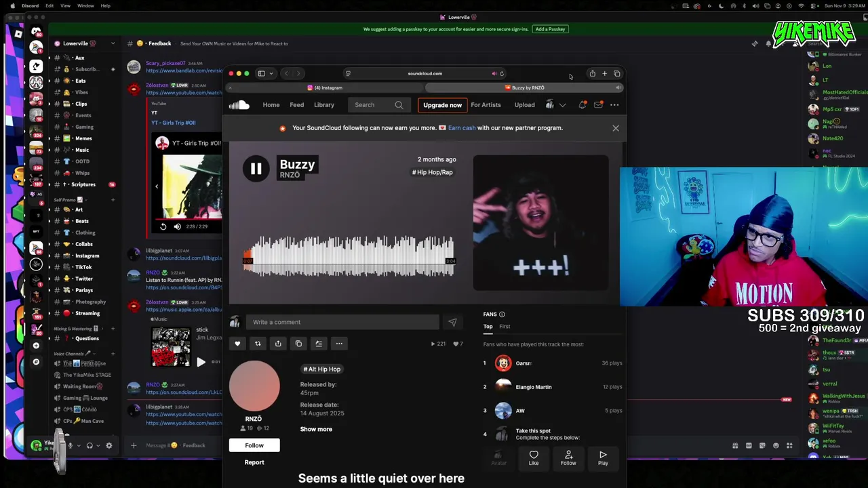Image resolution: width=868 pixels, height=488 pixels.
Task: Open SoundCloud Feed
Action: tap(297, 105)
